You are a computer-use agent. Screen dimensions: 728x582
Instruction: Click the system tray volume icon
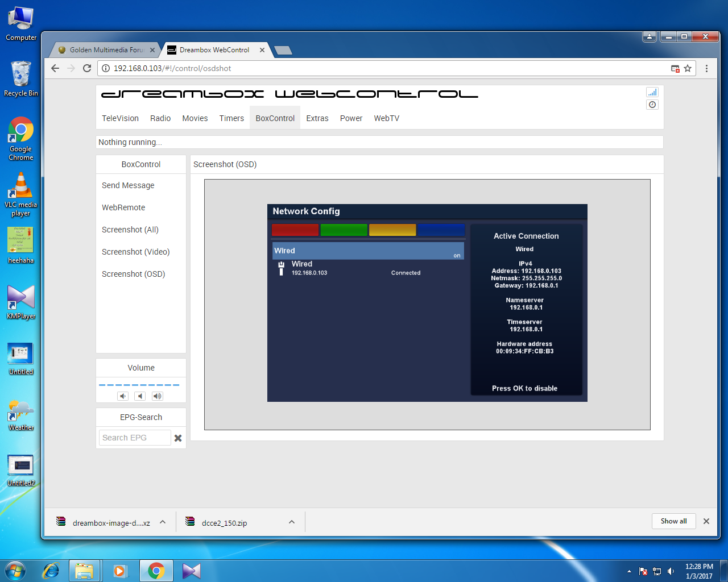671,571
